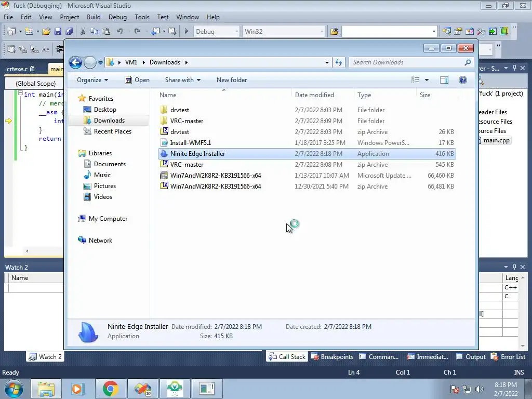
Task: Open Google Chrome from taskbar
Action: pyautogui.click(x=110, y=389)
